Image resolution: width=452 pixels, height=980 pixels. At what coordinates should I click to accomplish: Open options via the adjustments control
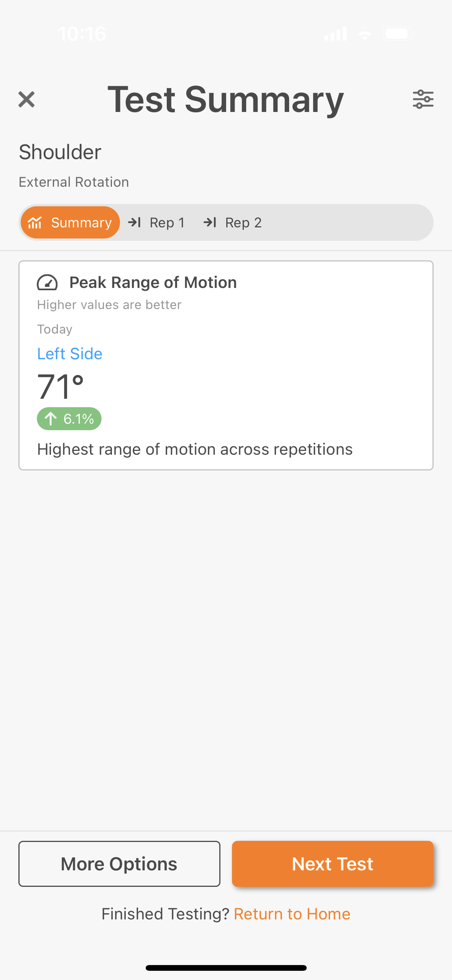coord(423,99)
